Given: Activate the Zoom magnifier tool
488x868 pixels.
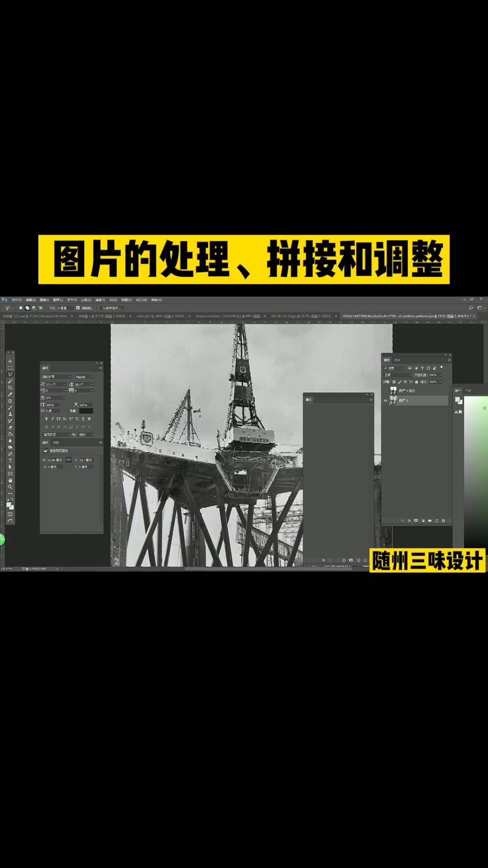Looking at the screenshot, I should pyautogui.click(x=10, y=487).
